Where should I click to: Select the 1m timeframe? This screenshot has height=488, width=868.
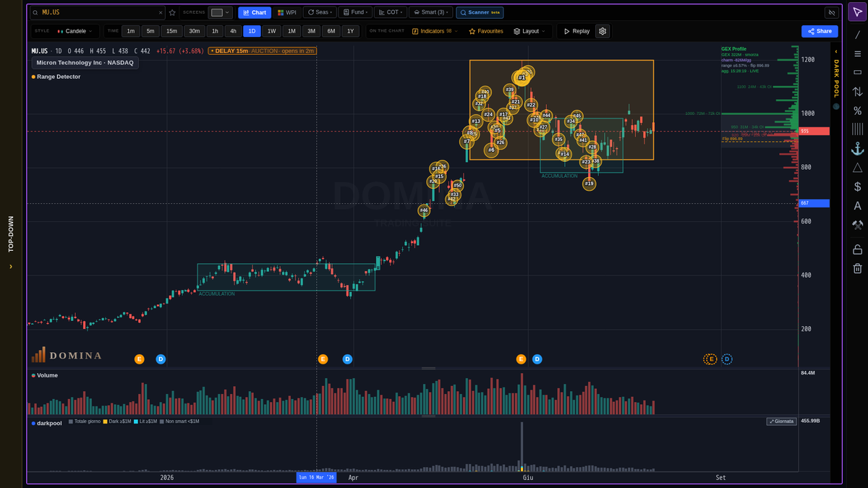(130, 31)
